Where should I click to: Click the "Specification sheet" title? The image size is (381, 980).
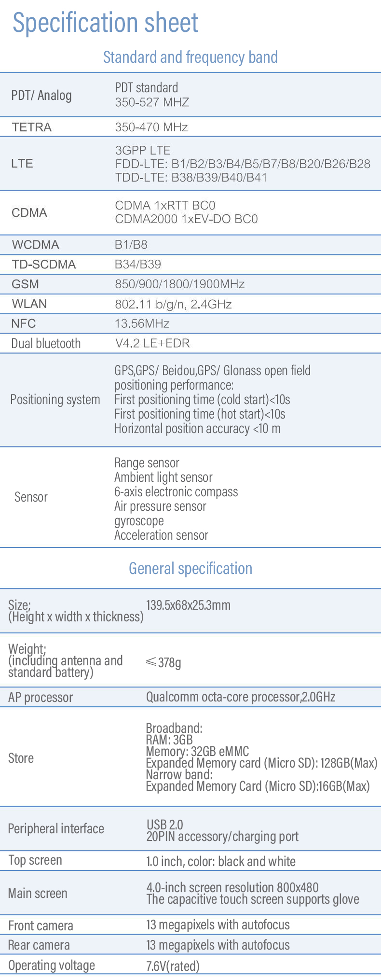106,23
